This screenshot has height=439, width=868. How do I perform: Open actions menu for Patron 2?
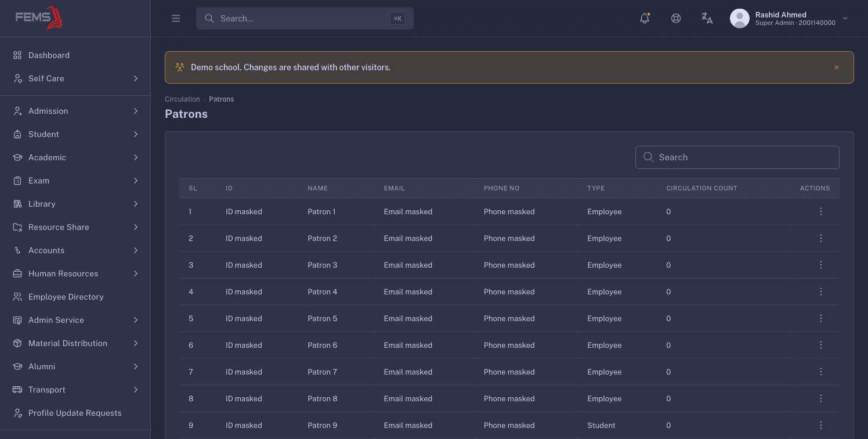click(x=821, y=238)
